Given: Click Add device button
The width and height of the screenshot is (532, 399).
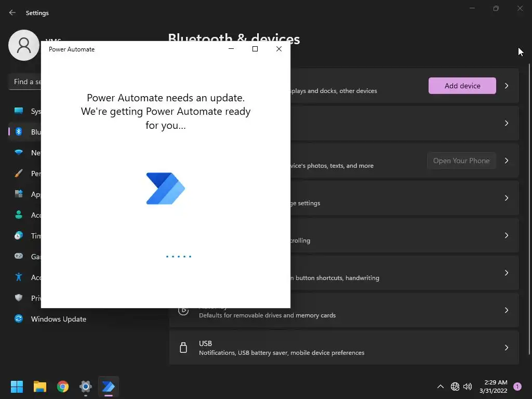Looking at the screenshot, I should tap(462, 86).
